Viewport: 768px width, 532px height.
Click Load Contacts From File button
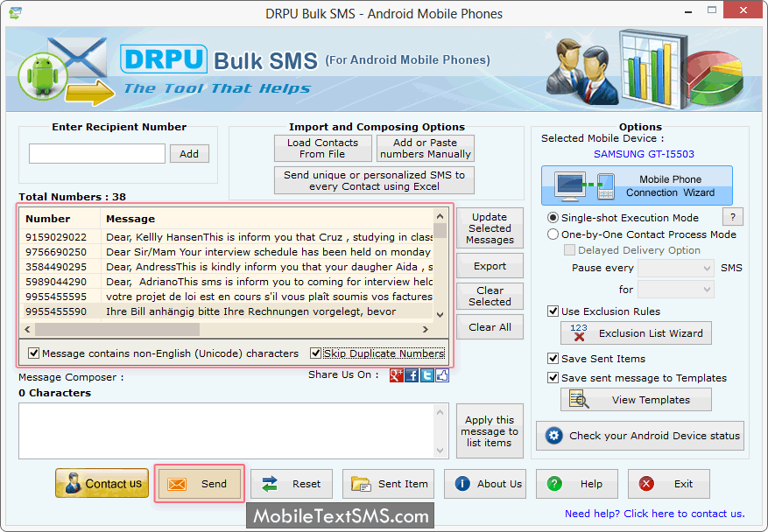coord(323,148)
